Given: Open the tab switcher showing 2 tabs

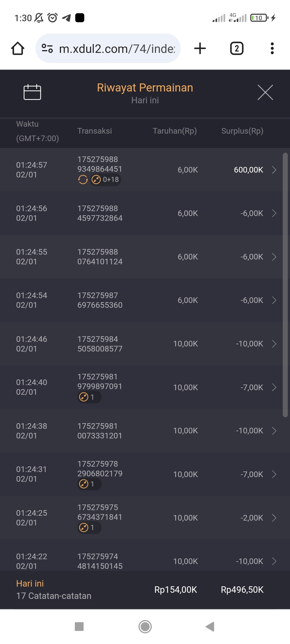Looking at the screenshot, I should pos(237,49).
